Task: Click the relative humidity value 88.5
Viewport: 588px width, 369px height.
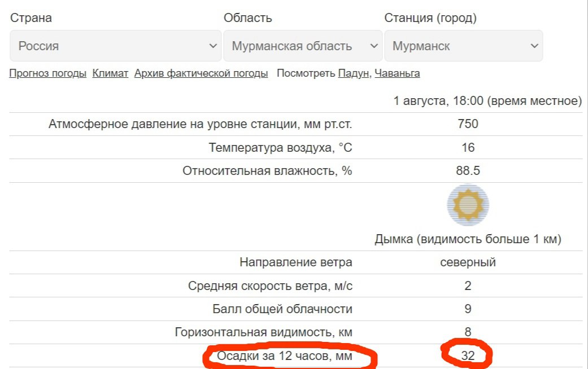Action: coord(468,171)
